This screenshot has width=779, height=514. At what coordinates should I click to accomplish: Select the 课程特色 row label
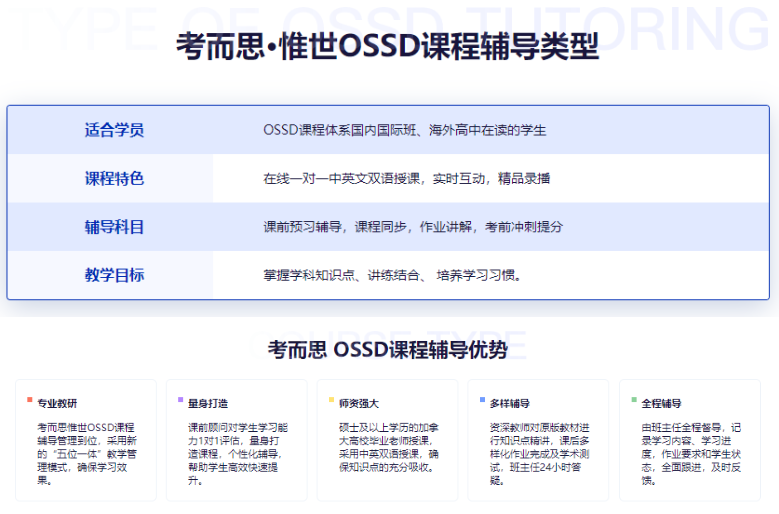(x=114, y=178)
